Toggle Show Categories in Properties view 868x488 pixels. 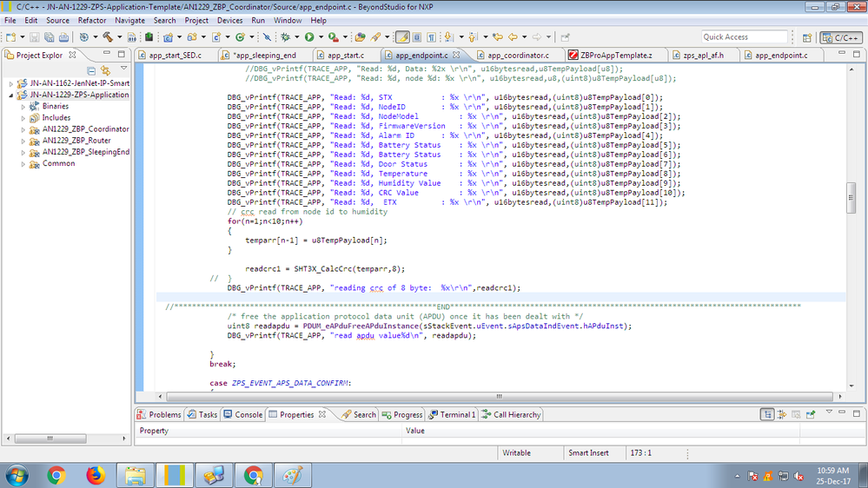[767, 414]
